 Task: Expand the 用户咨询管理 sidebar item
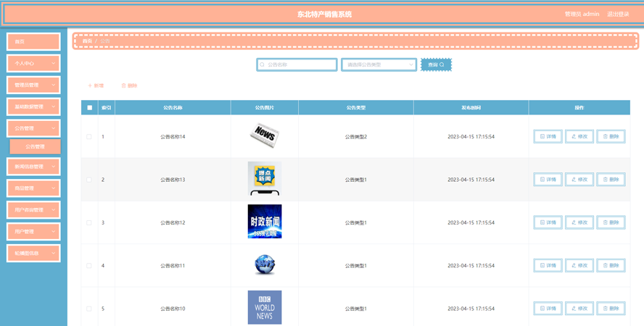click(x=33, y=210)
